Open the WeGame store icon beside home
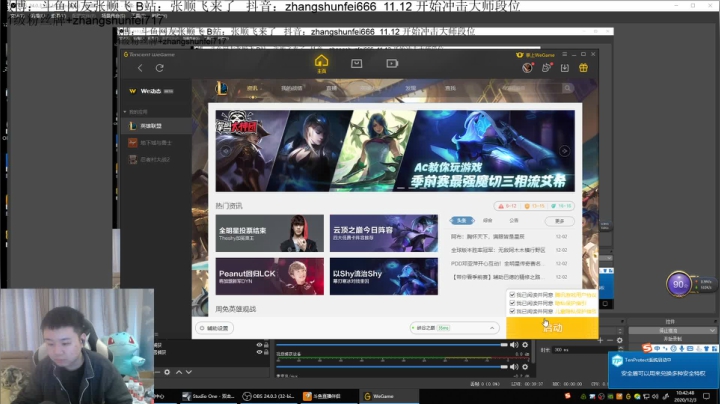The image size is (720, 404). click(x=356, y=63)
